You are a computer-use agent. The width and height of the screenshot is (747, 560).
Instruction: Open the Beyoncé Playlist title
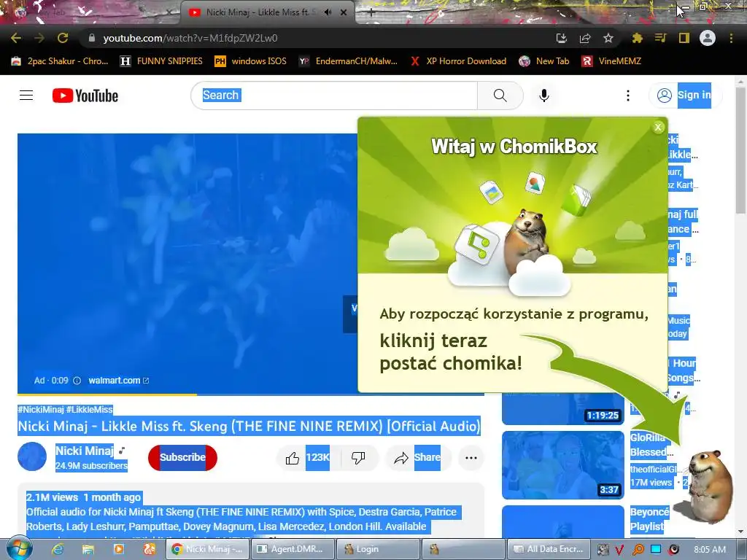click(650, 519)
